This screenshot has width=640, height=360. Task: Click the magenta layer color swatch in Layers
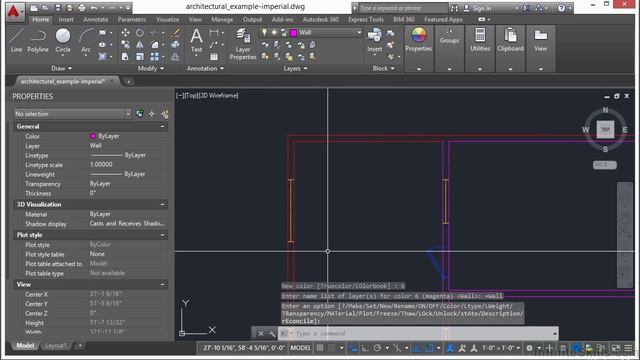(293, 32)
